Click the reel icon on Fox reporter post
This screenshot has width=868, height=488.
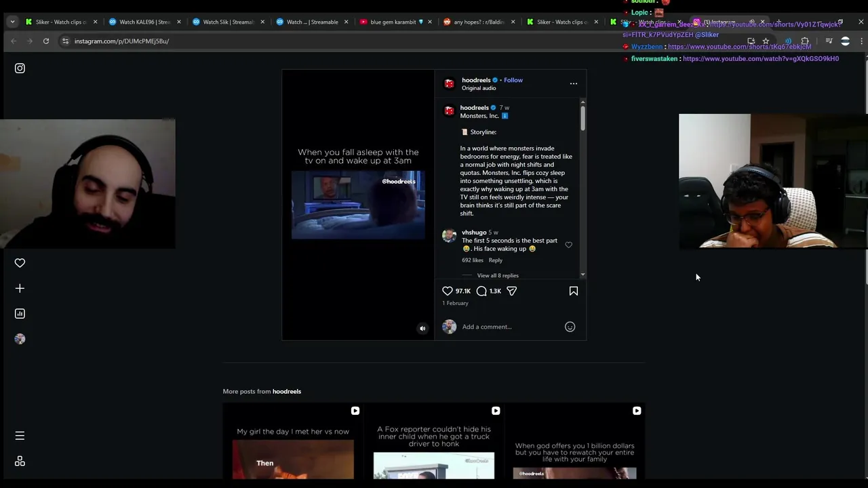[x=496, y=411]
